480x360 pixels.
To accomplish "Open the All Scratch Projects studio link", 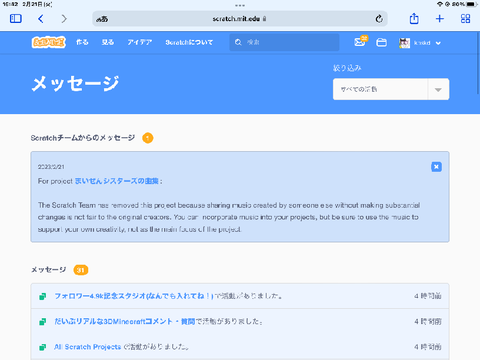I will 87,347.
